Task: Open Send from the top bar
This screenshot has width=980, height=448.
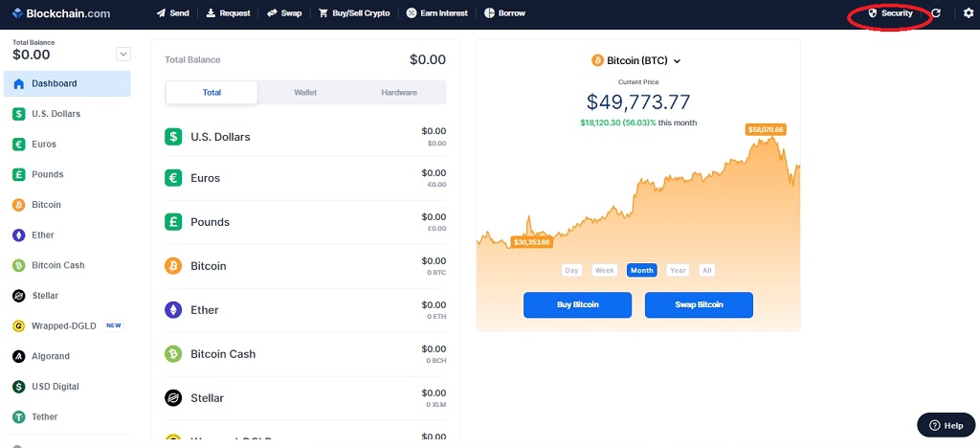Action: point(172,13)
